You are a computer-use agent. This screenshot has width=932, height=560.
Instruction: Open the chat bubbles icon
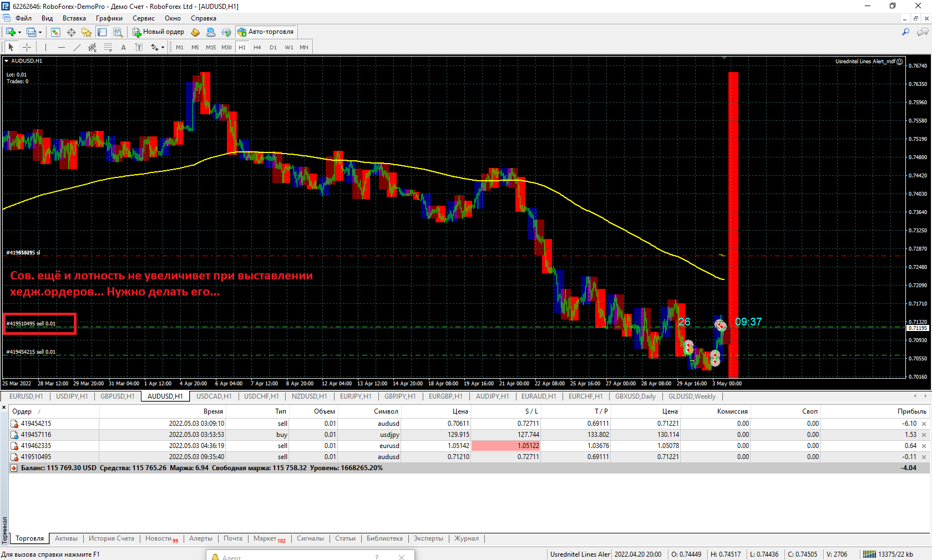[x=923, y=32]
